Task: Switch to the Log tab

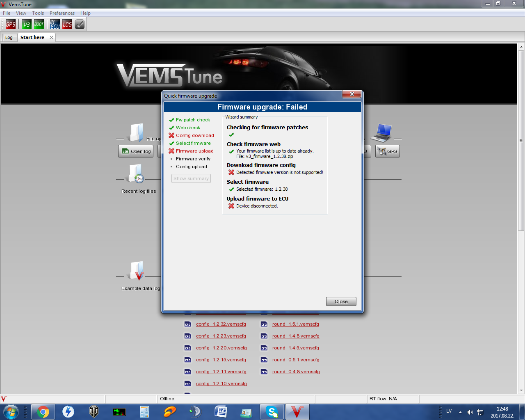Action: [9, 37]
